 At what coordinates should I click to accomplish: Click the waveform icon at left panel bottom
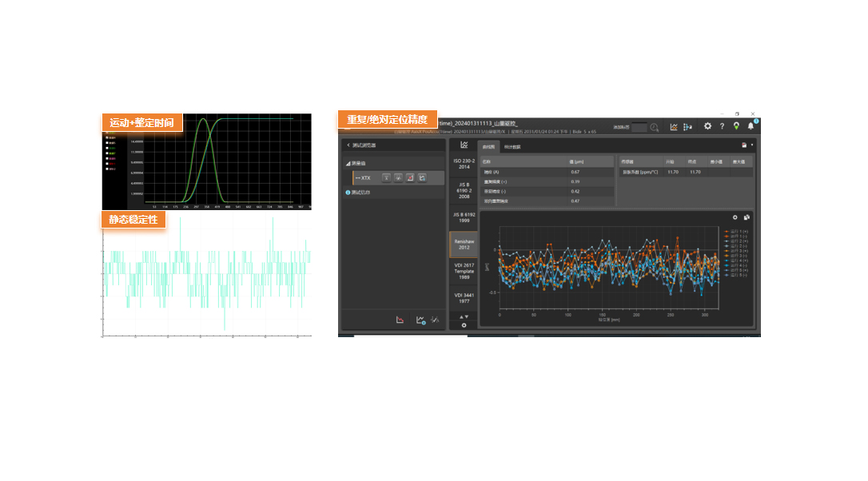click(435, 320)
